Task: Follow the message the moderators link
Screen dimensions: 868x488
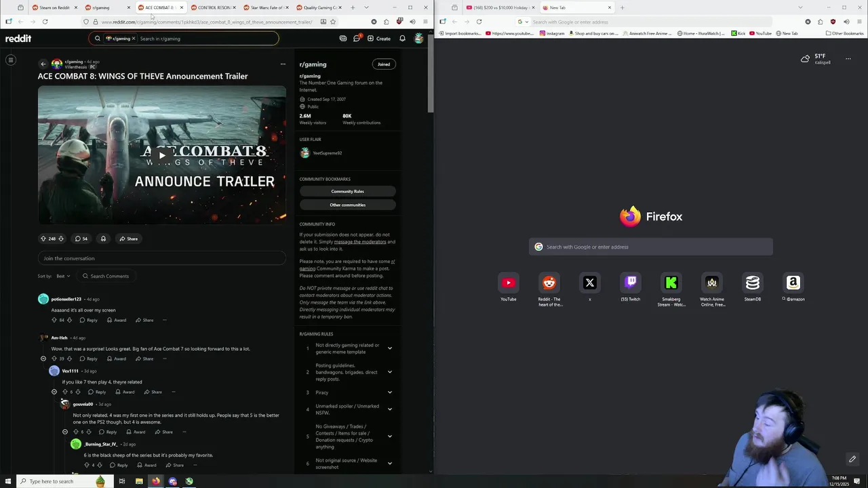Action: [360, 242]
